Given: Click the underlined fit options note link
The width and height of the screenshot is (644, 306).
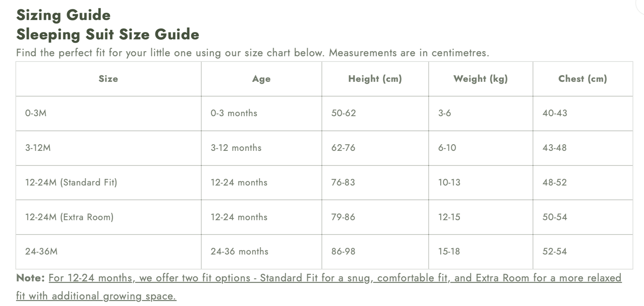Looking at the screenshot, I should (335, 278).
